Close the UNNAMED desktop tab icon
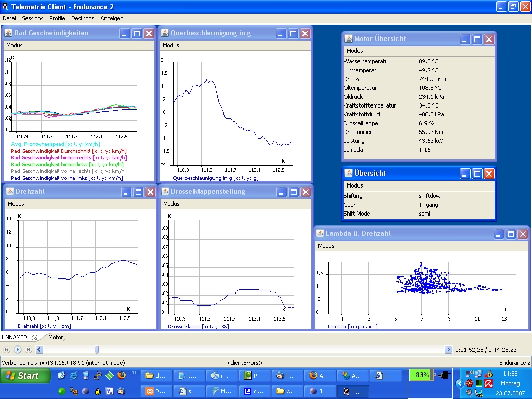Viewport: 532px width, 399px height. point(34,337)
